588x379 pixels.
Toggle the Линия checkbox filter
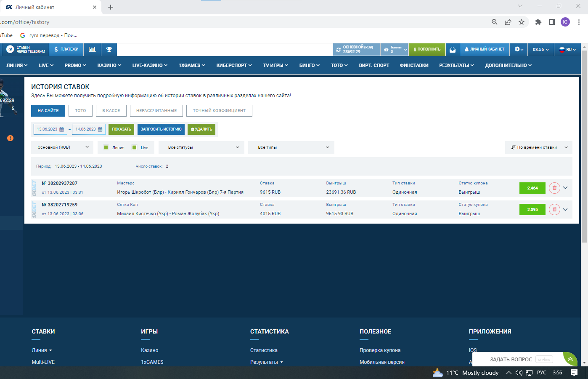(106, 147)
